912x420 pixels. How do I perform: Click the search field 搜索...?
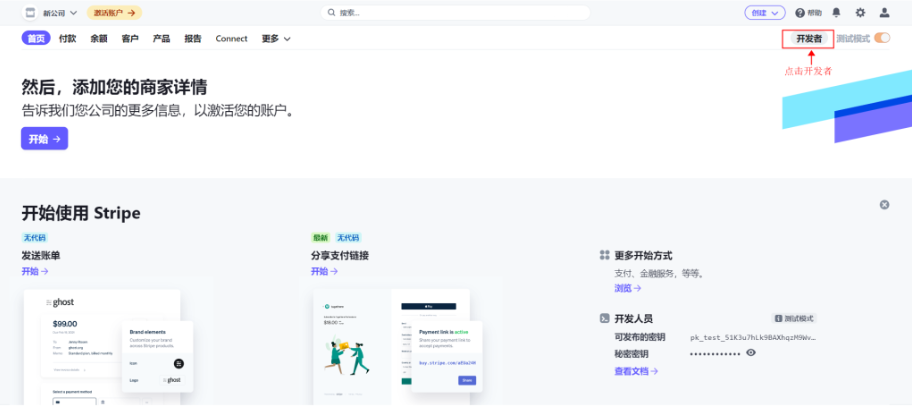click(x=455, y=12)
